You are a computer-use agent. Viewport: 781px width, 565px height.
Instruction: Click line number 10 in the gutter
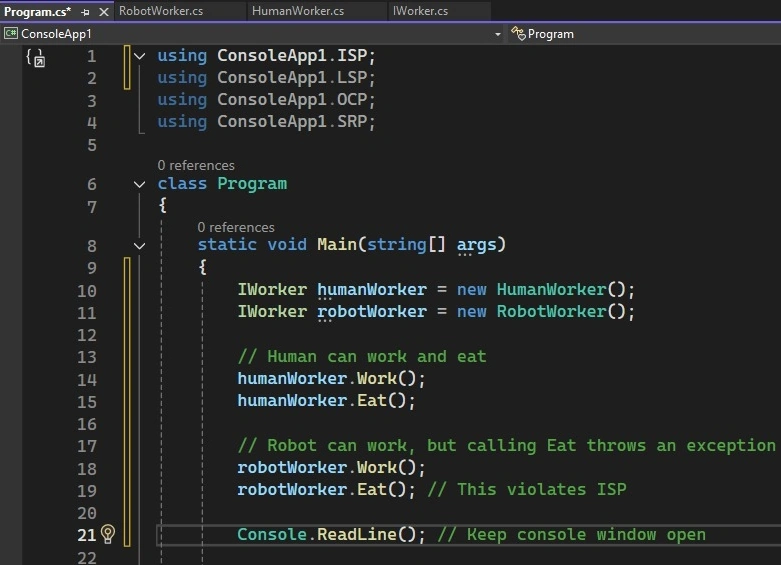click(87, 291)
